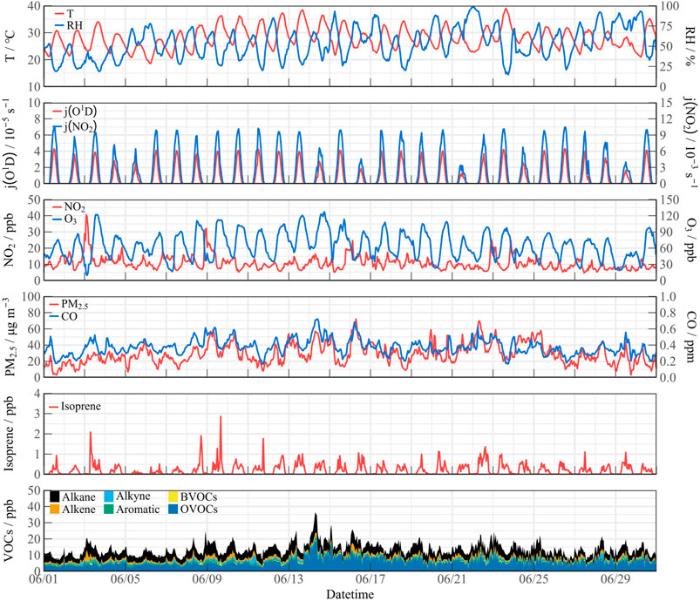Viewport: 700px width, 601px height.
Task: Click the j(NO2) right y-axis title
Action: pyautogui.click(x=690, y=143)
